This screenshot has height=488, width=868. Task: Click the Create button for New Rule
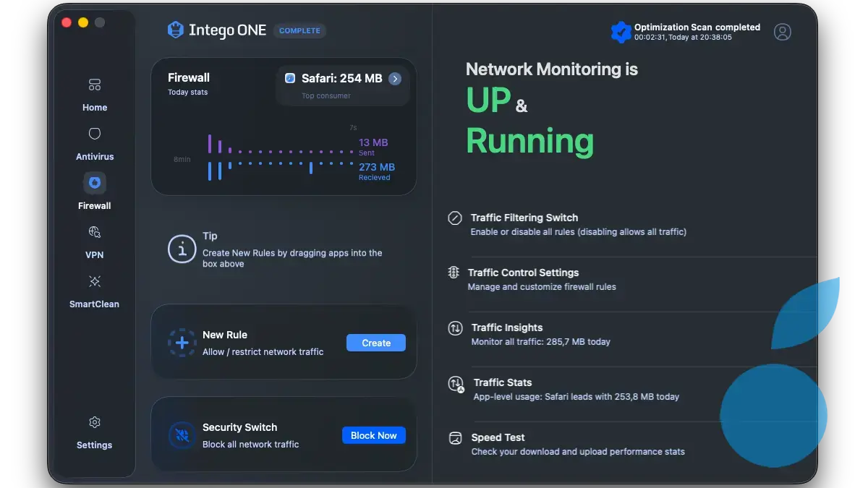(x=376, y=343)
